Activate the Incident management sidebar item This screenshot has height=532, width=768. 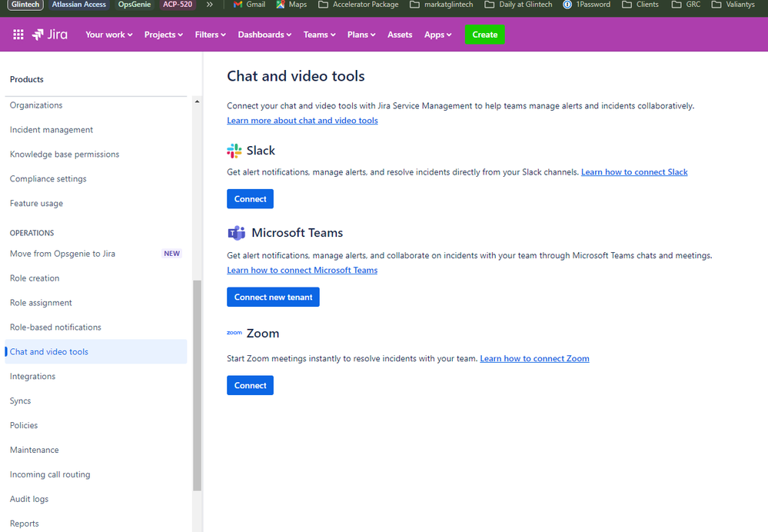point(51,129)
